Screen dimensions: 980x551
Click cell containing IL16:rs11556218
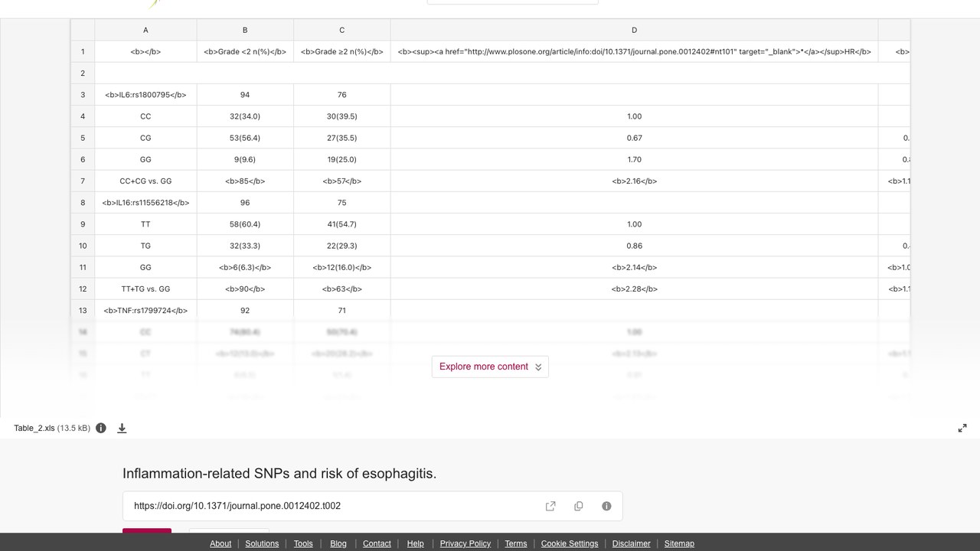click(145, 203)
